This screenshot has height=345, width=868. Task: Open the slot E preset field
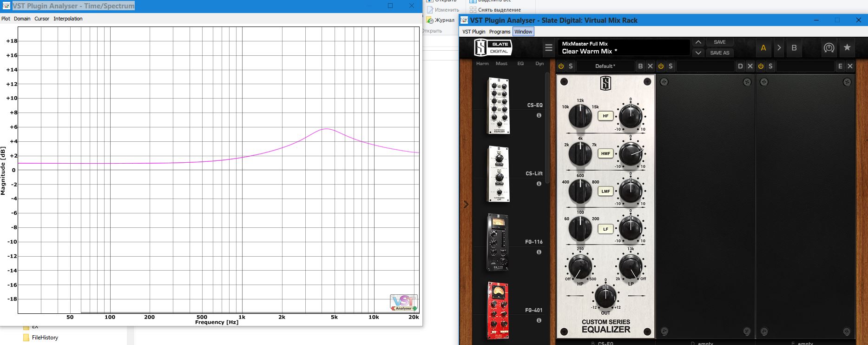coord(805,66)
